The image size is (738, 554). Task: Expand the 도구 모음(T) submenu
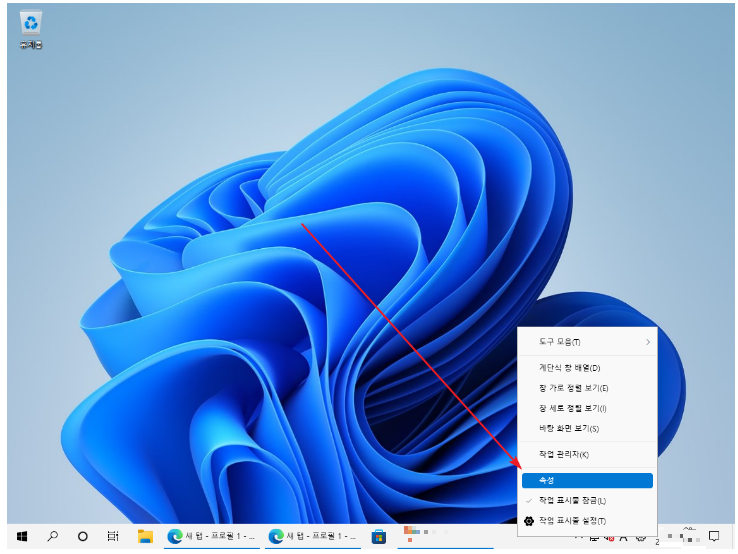(x=587, y=342)
